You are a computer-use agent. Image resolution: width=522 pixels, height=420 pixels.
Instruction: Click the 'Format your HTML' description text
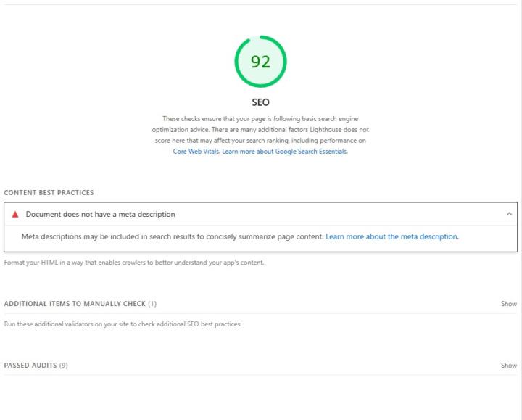point(134,263)
